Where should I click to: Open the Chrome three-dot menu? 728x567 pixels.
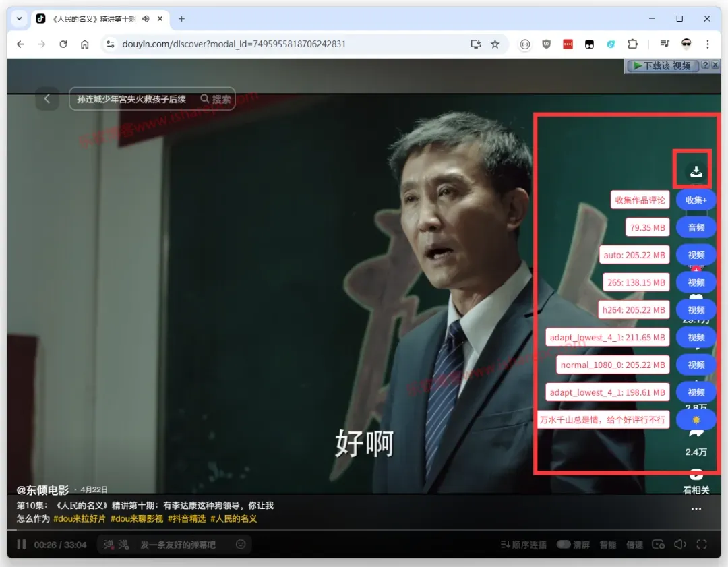click(707, 44)
